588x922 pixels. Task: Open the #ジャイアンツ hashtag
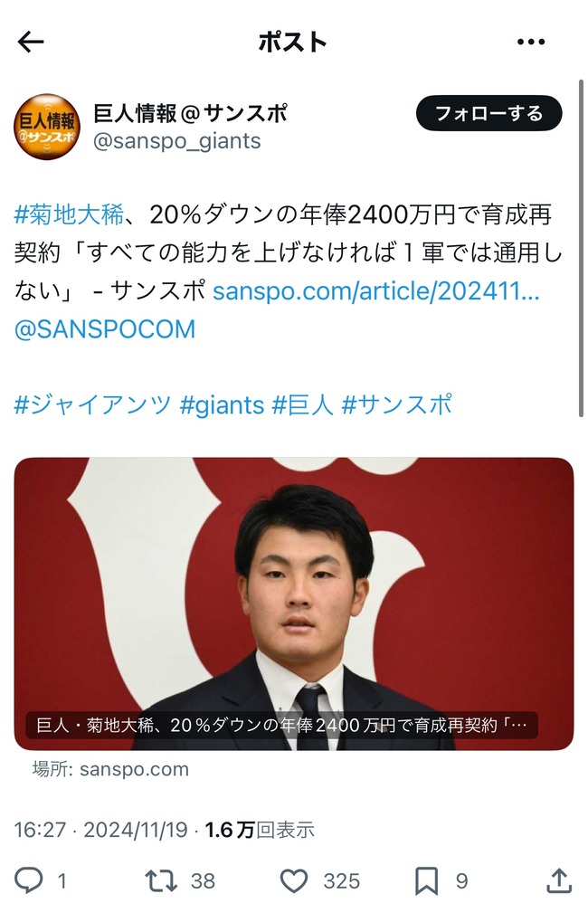click(x=92, y=405)
